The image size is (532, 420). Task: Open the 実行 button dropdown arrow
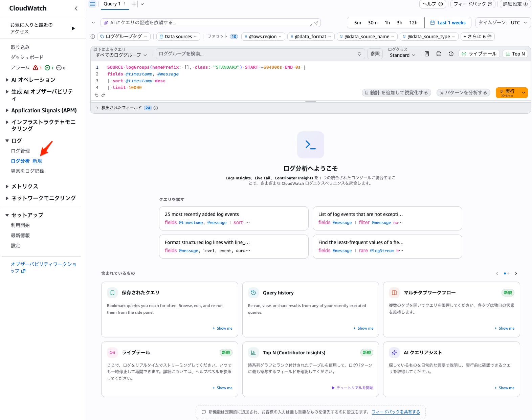pos(524,93)
